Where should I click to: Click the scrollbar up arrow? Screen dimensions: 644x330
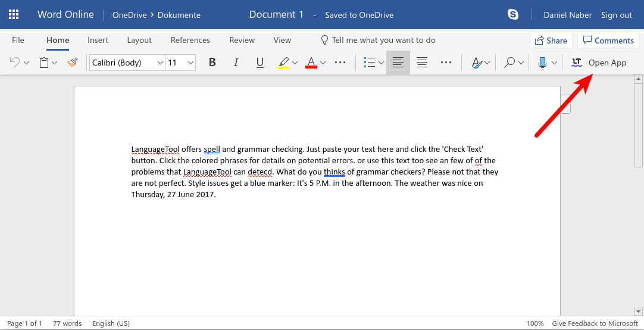point(638,79)
